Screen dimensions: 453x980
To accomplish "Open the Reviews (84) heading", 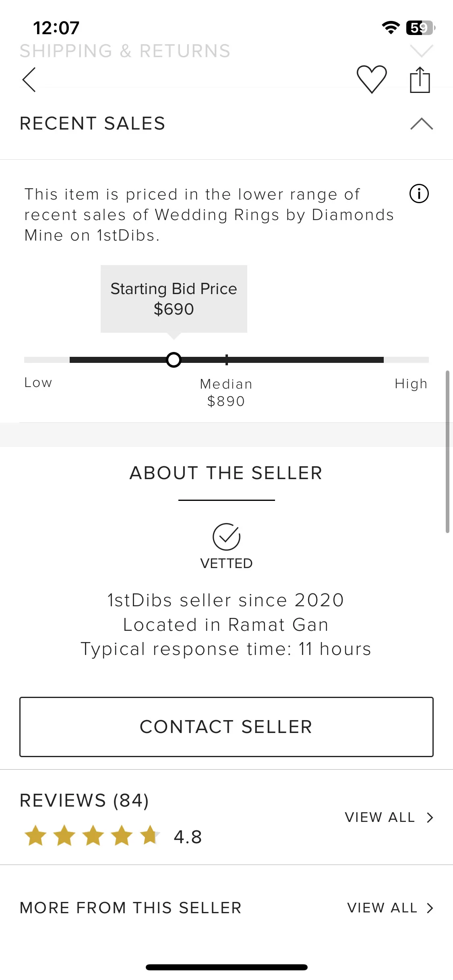I will click(x=85, y=801).
